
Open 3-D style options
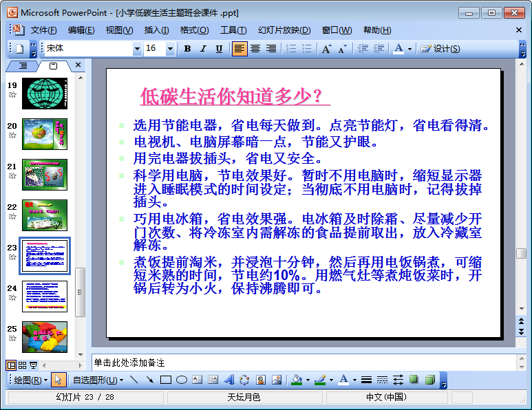point(429,380)
